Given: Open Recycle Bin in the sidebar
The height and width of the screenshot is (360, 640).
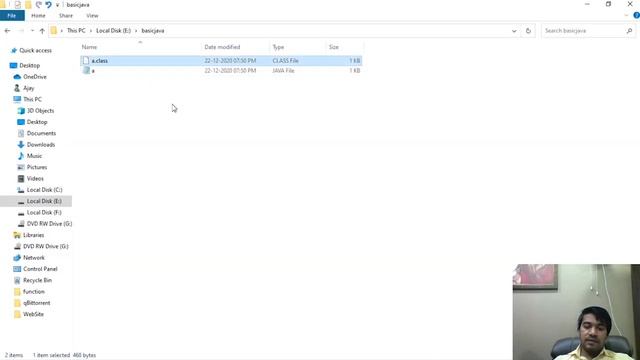Looking at the screenshot, I should 38,280.
